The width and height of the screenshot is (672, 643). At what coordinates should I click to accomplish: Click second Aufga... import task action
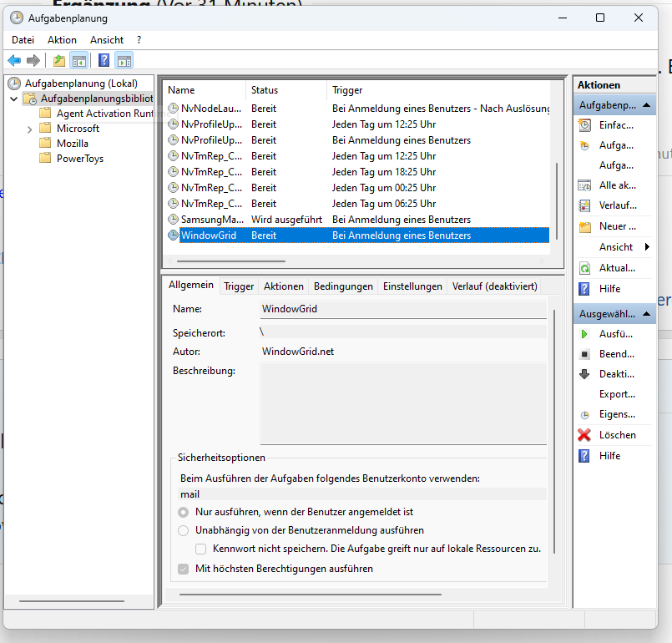(615, 165)
